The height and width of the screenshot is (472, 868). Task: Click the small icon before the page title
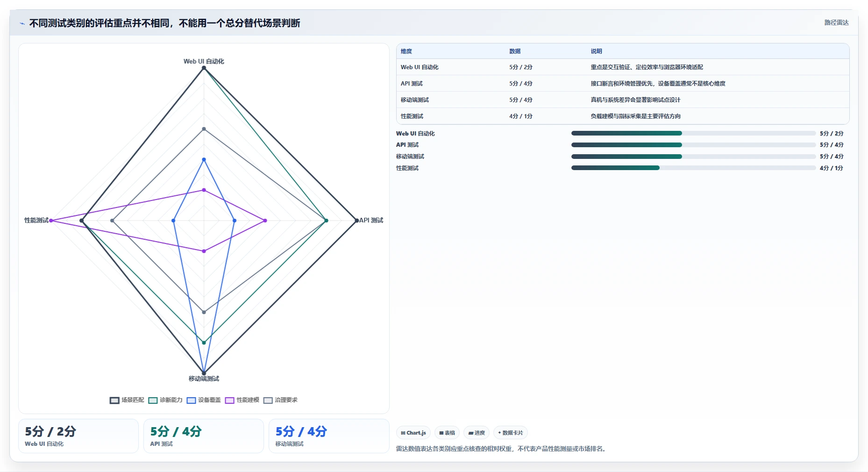(22, 23)
